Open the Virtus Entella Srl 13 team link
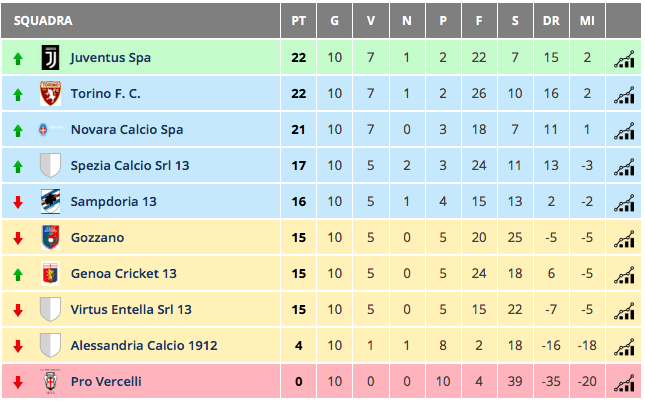This screenshot has height=404, width=645. 131,309
